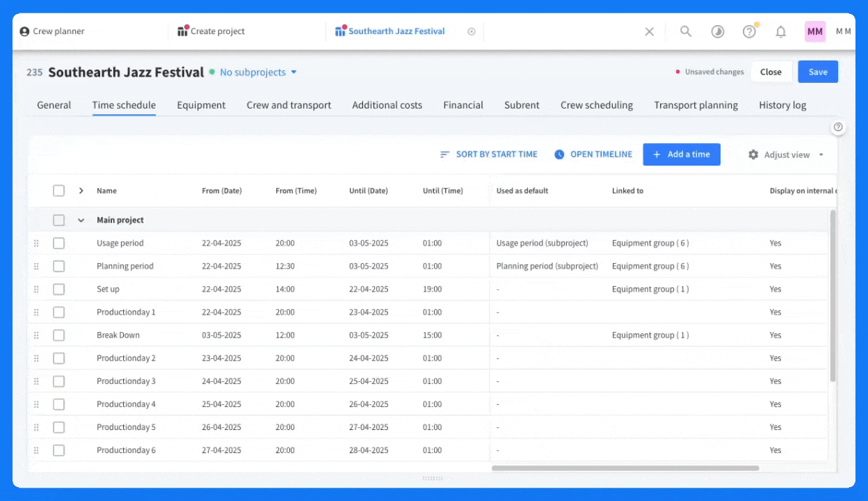Click the help icon below History log

coord(838,127)
